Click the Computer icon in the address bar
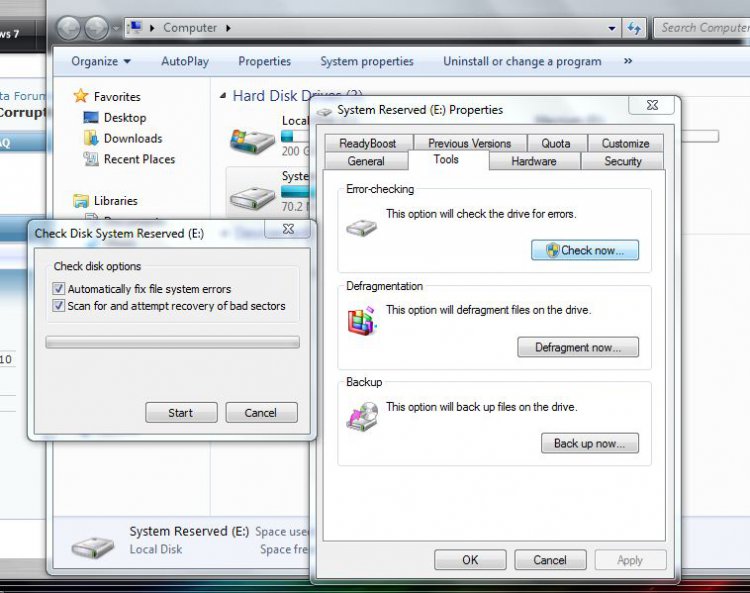 [x=135, y=28]
